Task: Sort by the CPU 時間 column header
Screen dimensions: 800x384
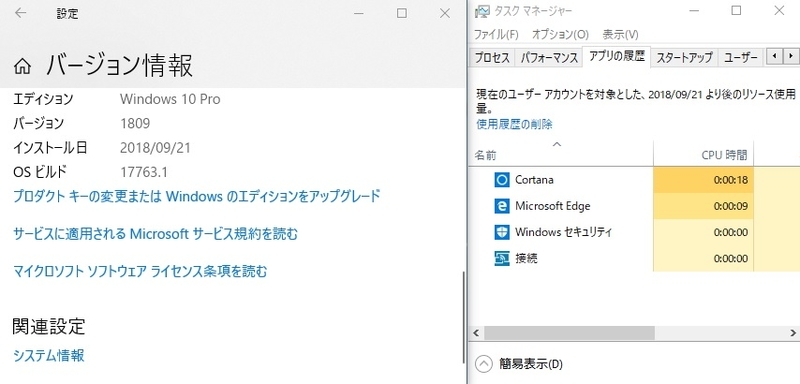Action: (x=703, y=155)
